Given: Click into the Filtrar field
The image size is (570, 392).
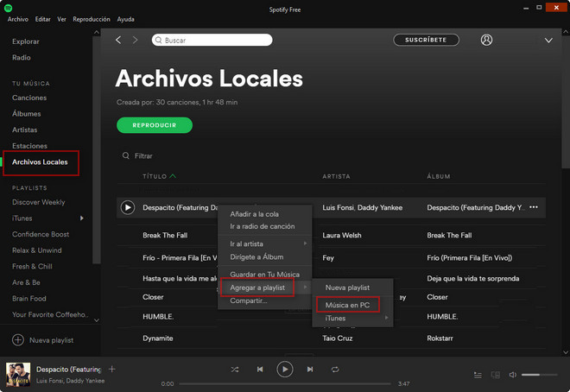Looking at the screenshot, I should pos(143,156).
